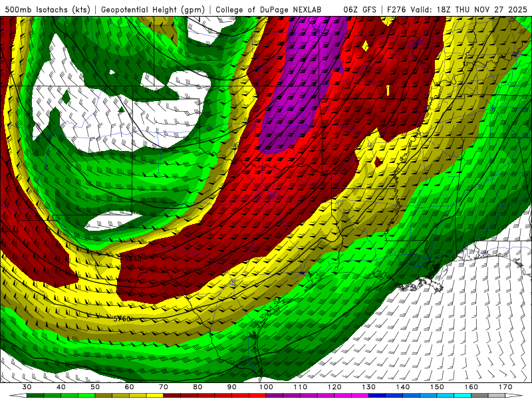The height and width of the screenshot is (399, 532).
Task: Click the olive swatch right of 50
Action: pyautogui.click(x=104, y=396)
